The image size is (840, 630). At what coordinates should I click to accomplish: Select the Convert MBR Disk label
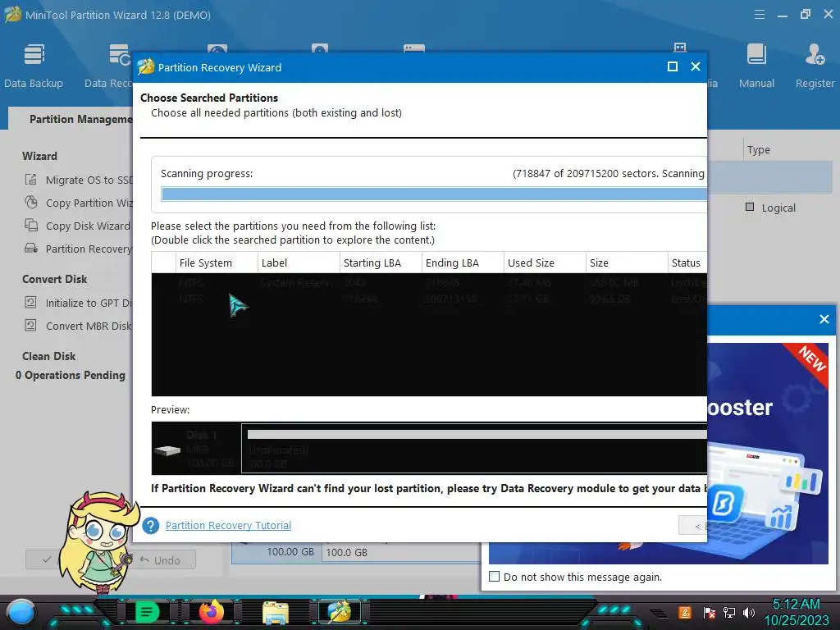click(89, 326)
